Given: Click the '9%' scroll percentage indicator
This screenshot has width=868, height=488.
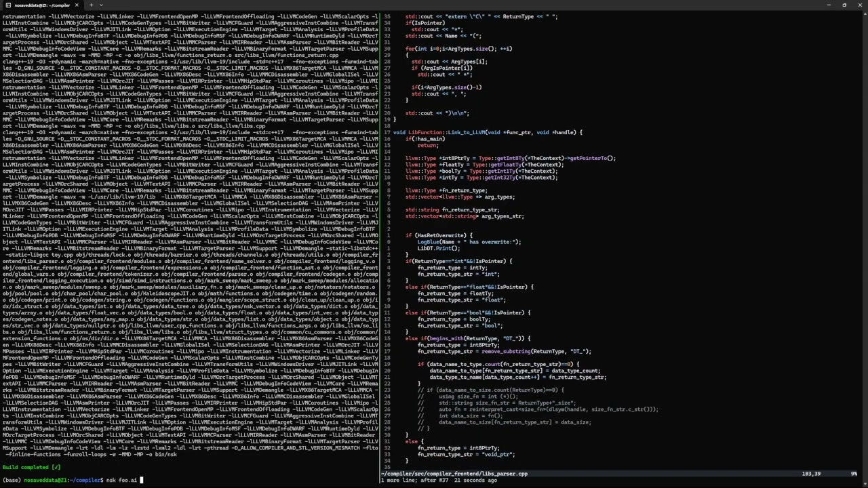Looking at the screenshot, I should (854, 474).
